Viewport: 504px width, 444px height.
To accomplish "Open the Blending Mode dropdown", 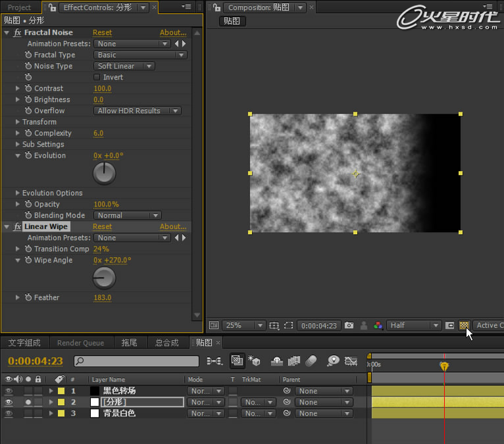I will point(127,216).
